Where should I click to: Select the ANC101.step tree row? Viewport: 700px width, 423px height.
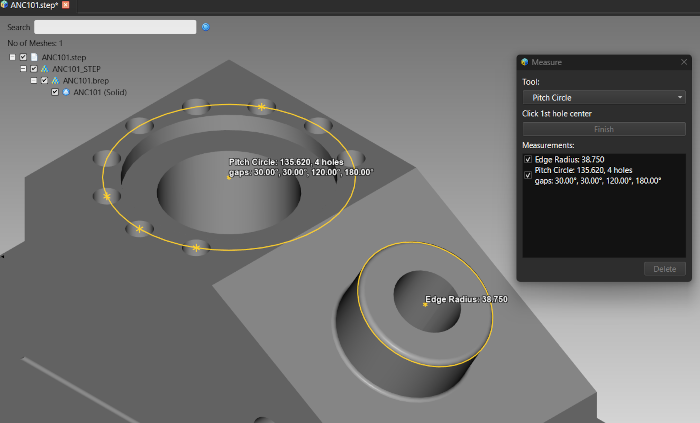[64, 57]
